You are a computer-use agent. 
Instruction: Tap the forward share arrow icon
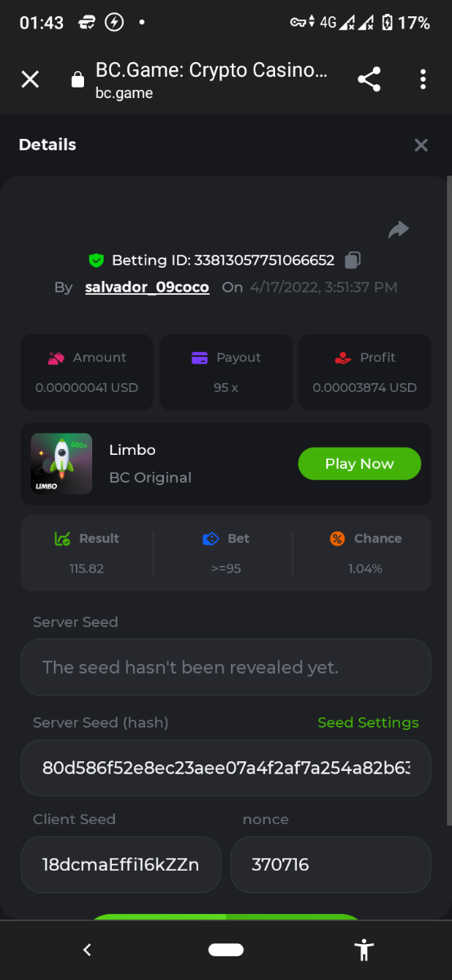[398, 230]
